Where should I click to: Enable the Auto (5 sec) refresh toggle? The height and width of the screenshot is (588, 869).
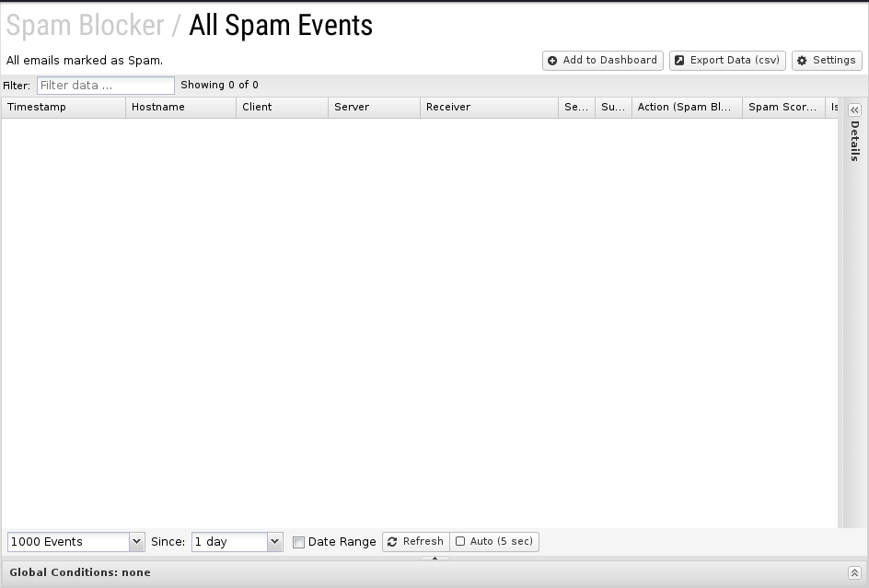pyautogui.click(x=494, y=541)
